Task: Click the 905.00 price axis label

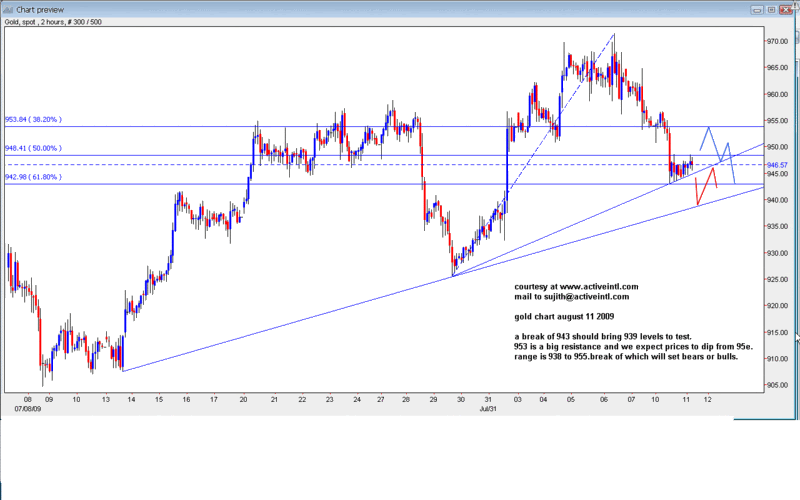Action: 778,385
